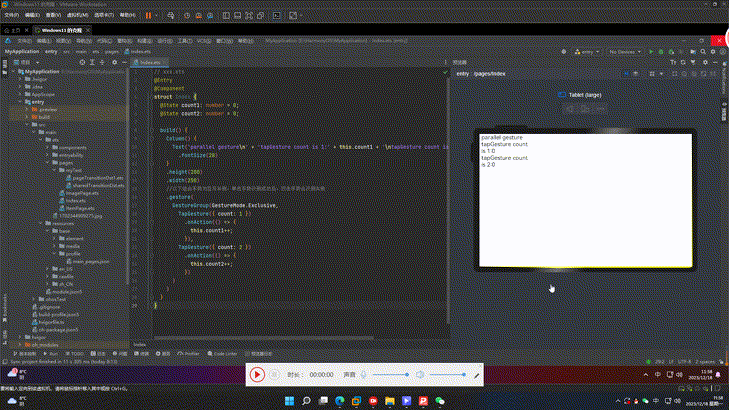Click recorder stop button
Viewport: 729px width, 410px height.
(x=274, y=375)
